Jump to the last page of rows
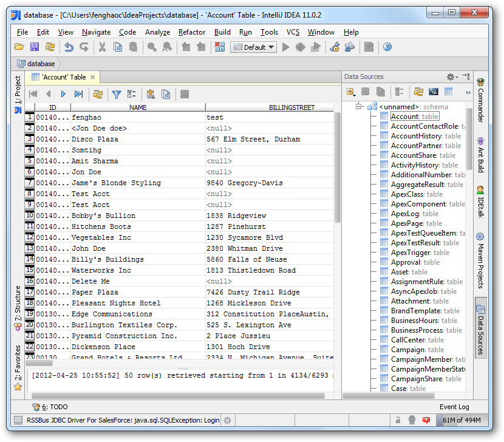 coord(78,94)
